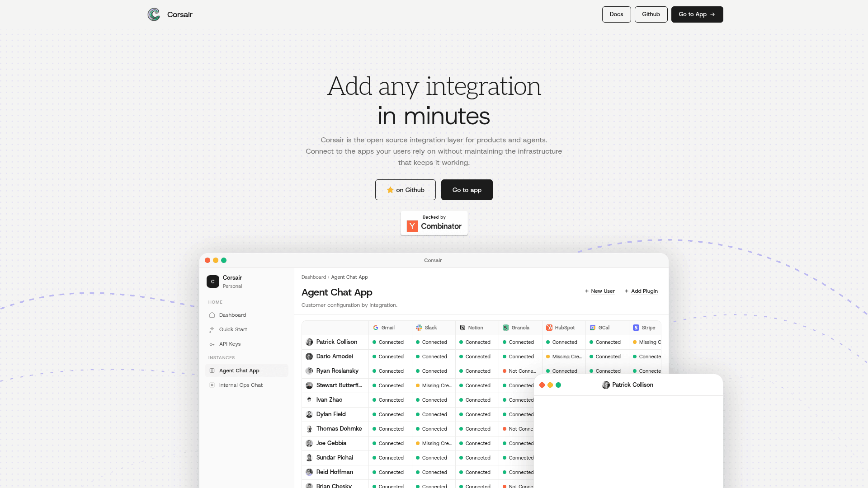Image resolution: width=868 pixels, height=488 pixels.
Task: Select the Gmail column icon
Action: pos(376,328)
